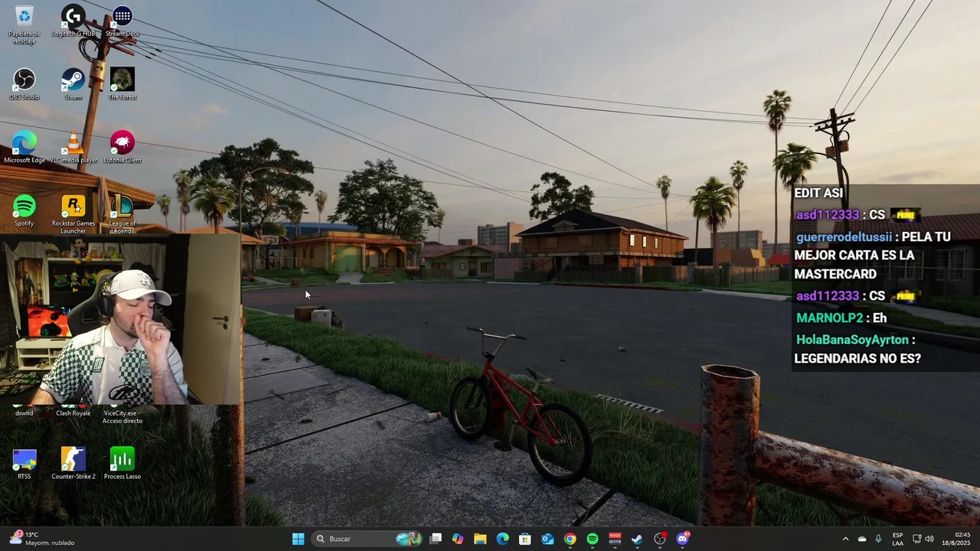Open the ESP LAA language switcher
Viewport: 980px width, 551px height.
click(x=897, y=539)
